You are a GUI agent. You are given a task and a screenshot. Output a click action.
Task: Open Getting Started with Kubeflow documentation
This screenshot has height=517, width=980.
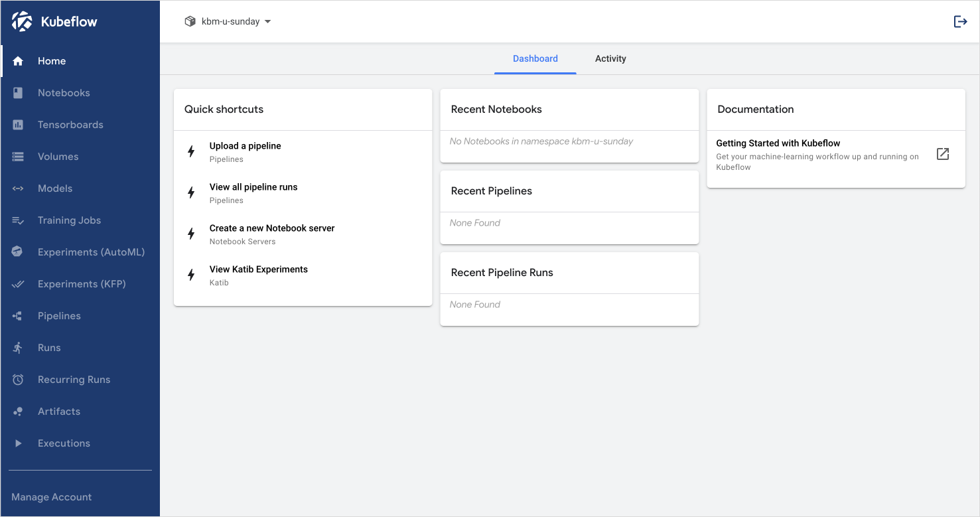point(836,154)
